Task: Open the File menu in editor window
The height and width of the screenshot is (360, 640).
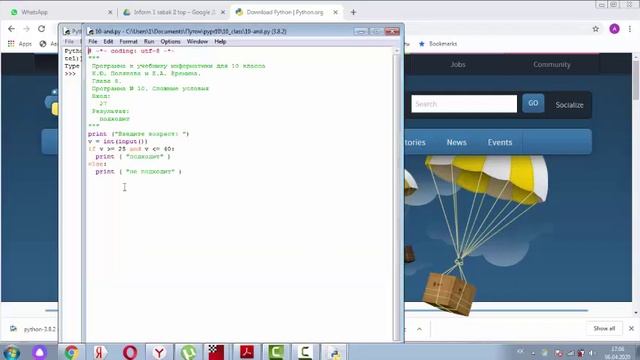Action: point(93,42)
